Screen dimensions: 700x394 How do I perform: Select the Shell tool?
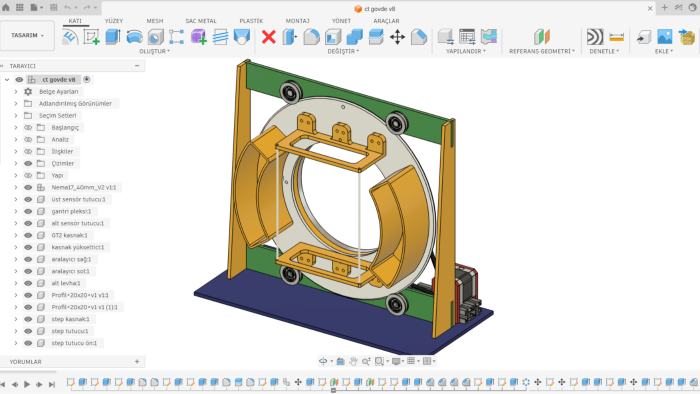pyautogui.click(x=333, y=37)
